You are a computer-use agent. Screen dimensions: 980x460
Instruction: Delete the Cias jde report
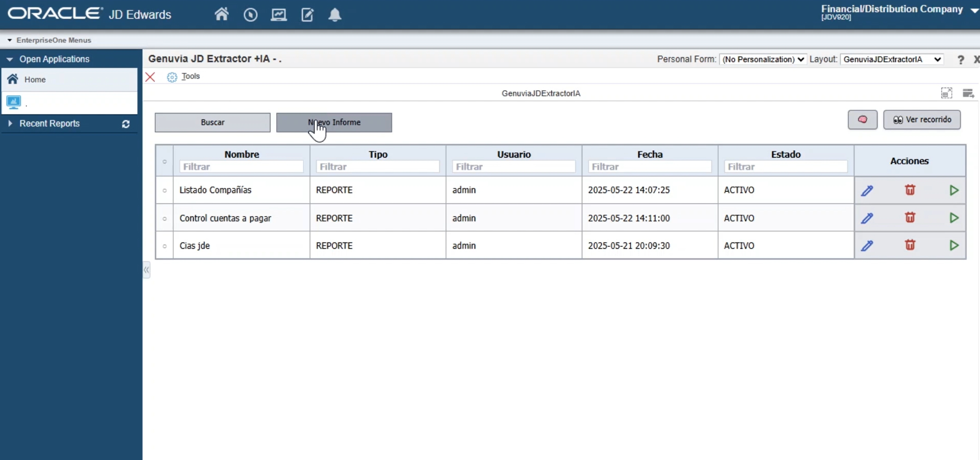point(910,245)
